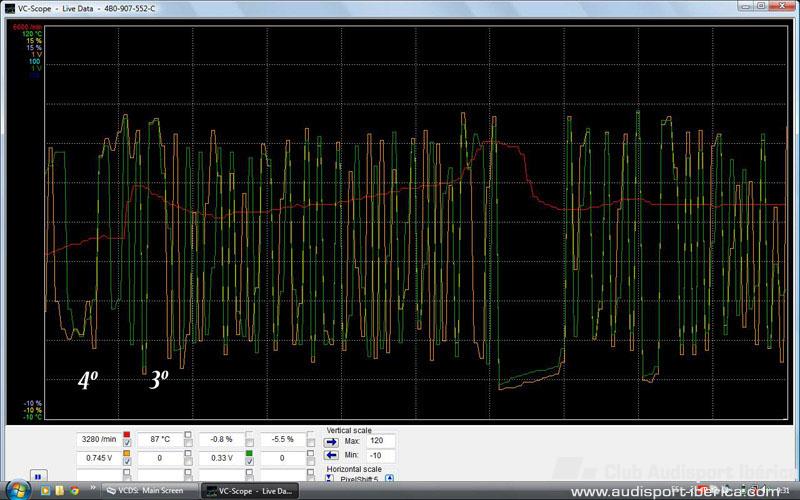Open the folder quick launch icon
This screenshot has width=800, height=500.
point(60,491)
